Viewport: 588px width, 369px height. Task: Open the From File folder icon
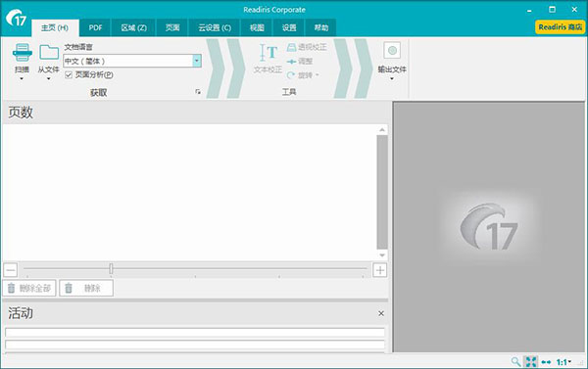tap(49, 53)
